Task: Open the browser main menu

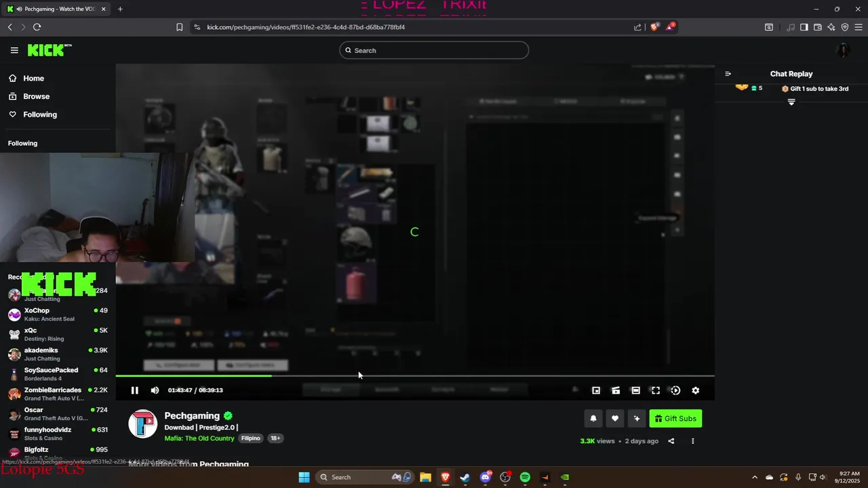Action: (x=859, y=27)
